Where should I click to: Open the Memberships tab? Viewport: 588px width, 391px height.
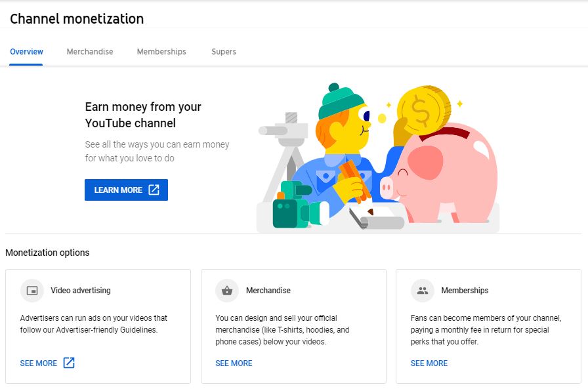161,52
